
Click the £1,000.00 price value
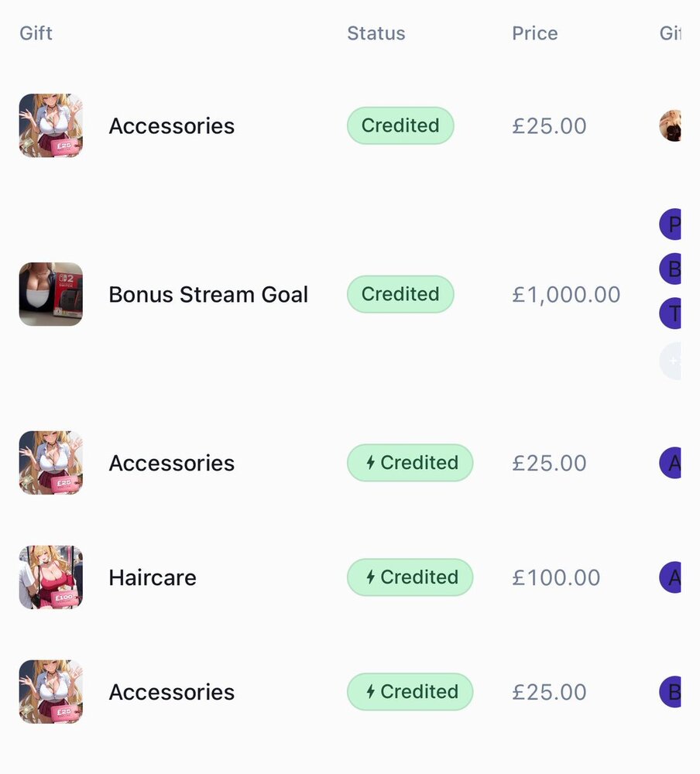coord(566,295)
